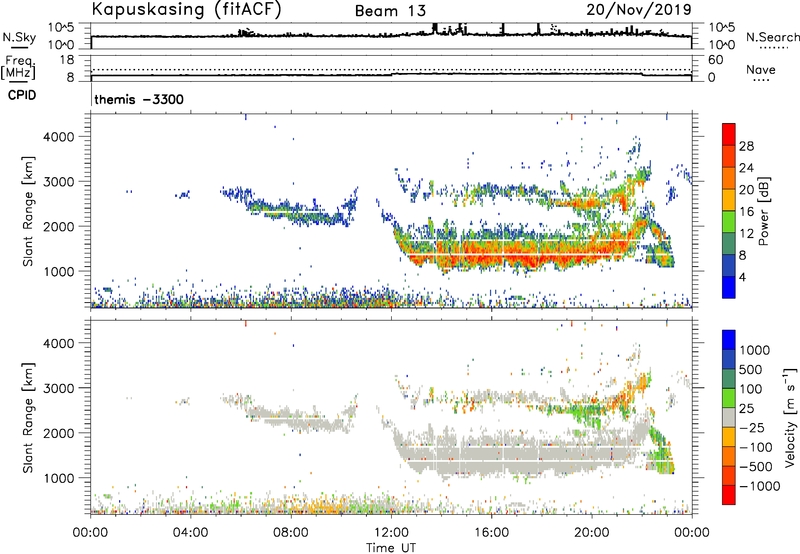Click the '-25' Velocity colorbar tick

click(754, 427)
